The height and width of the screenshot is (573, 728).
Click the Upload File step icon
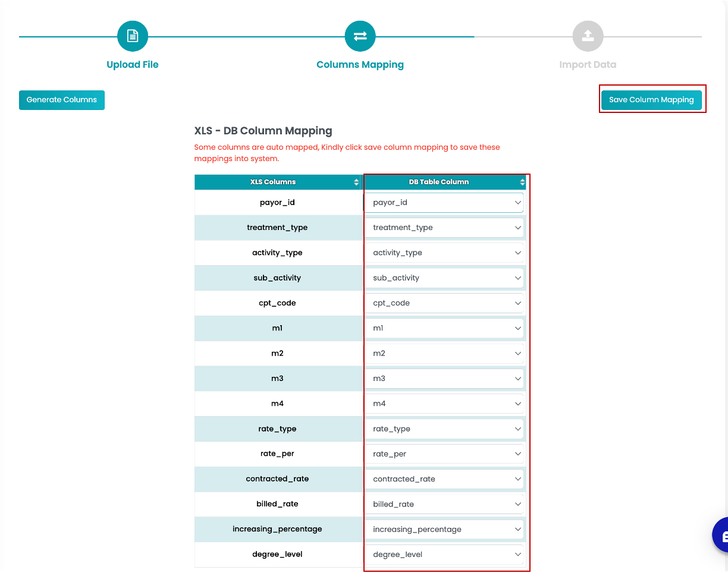pyautogui.click(x=133, y=36)
